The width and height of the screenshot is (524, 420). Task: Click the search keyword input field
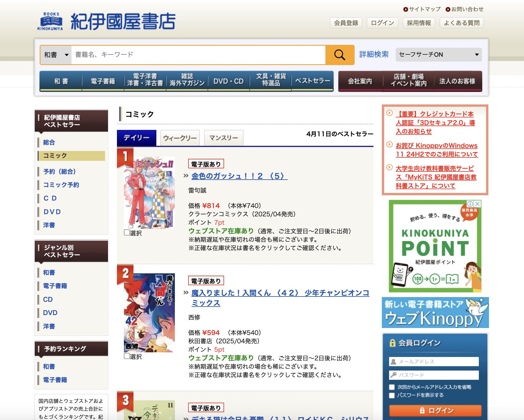[198, 55]
